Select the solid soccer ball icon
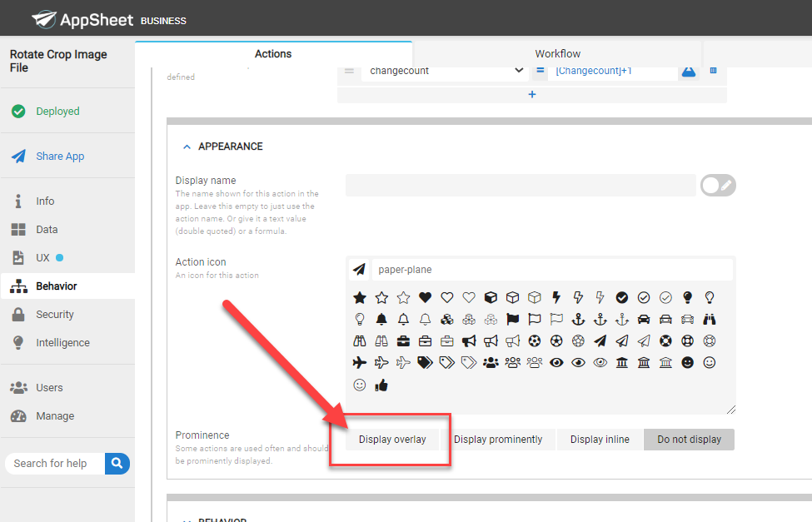 535,341
